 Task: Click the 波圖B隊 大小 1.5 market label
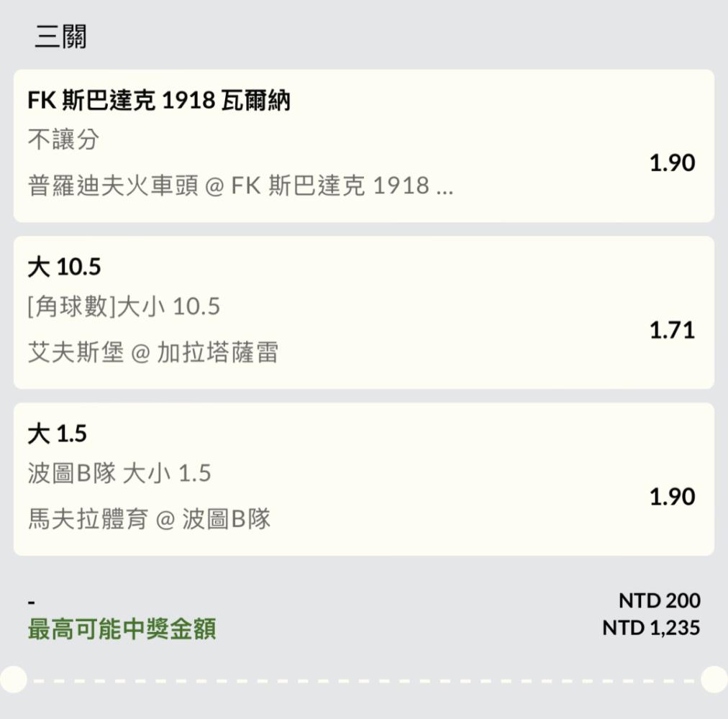(119, 473)
